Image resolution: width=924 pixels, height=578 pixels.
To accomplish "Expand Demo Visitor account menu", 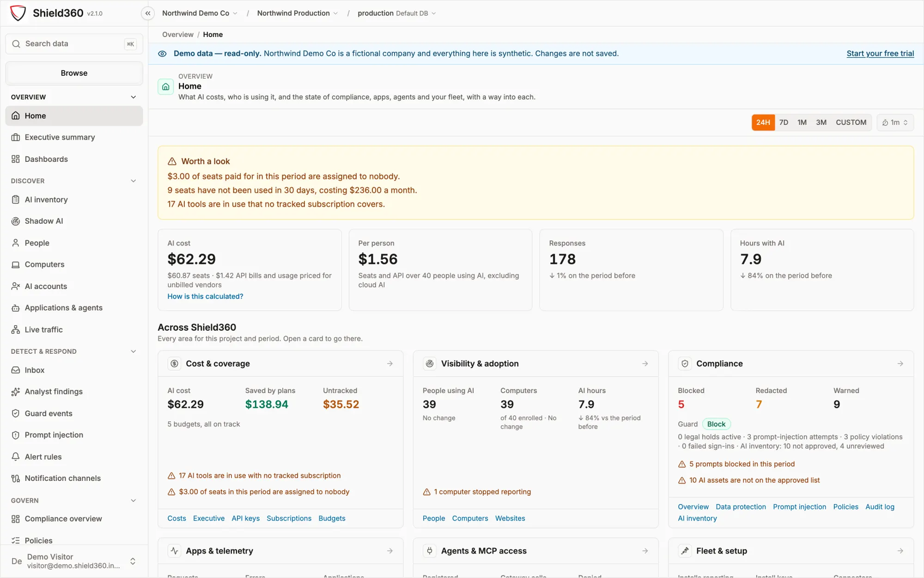I will coord(74,561).
